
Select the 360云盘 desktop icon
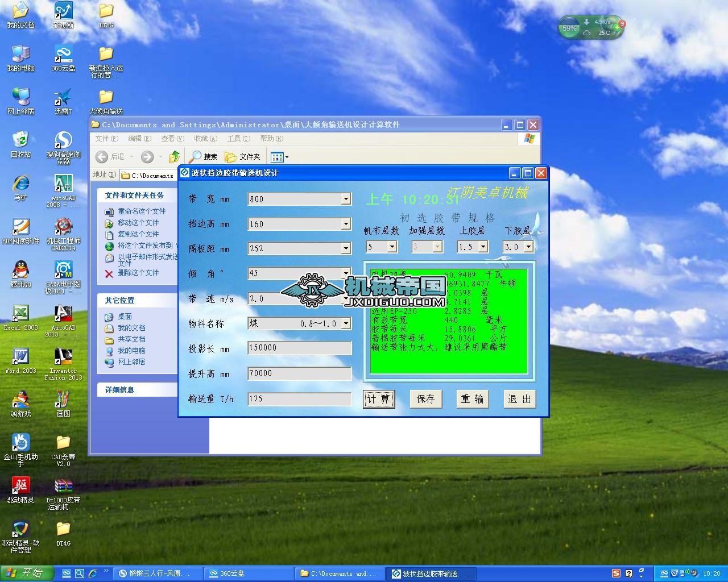63,58
